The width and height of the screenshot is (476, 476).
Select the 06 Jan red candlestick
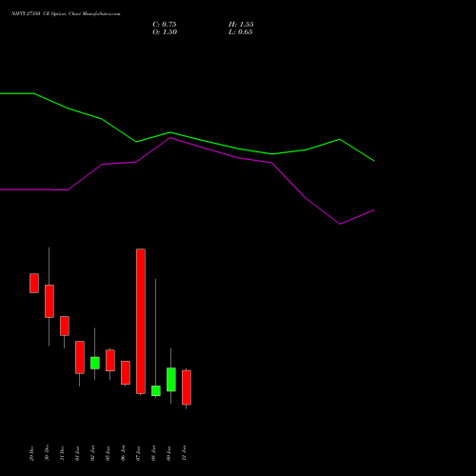pyautogui.click(x=126, y=372)
